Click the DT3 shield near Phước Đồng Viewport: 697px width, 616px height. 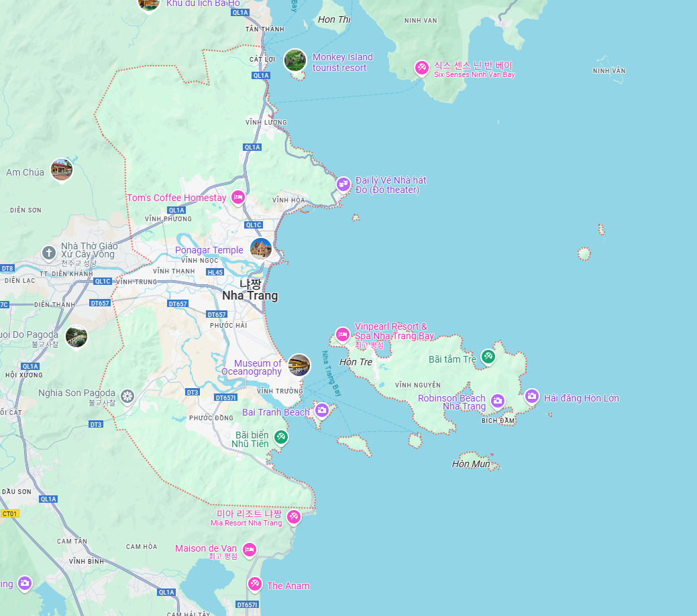pos(193,392)
